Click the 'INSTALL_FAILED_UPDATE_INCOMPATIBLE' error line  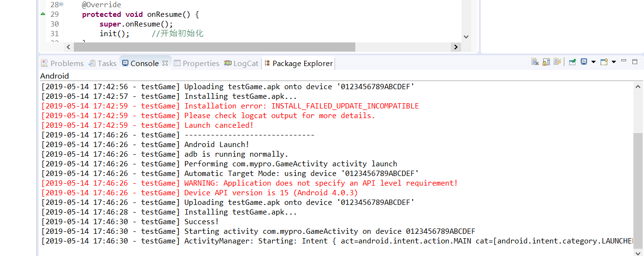coord(230,106)
